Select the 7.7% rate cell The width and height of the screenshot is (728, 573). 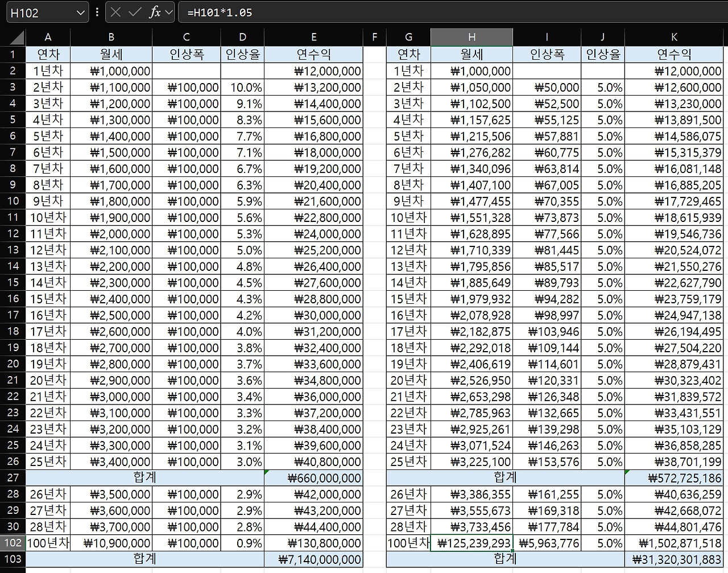coord(242,136)
